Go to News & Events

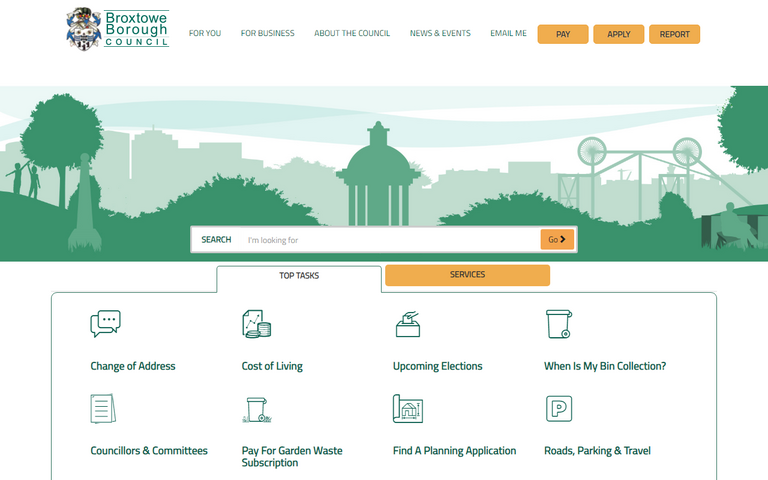pyautogui.click(x=440, y=34)
